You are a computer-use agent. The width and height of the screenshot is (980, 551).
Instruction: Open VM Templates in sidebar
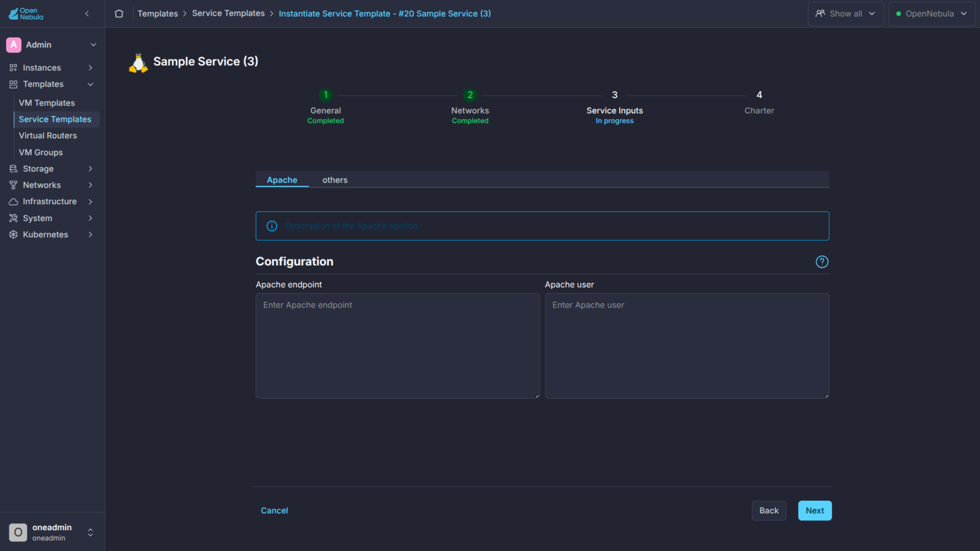47,103
